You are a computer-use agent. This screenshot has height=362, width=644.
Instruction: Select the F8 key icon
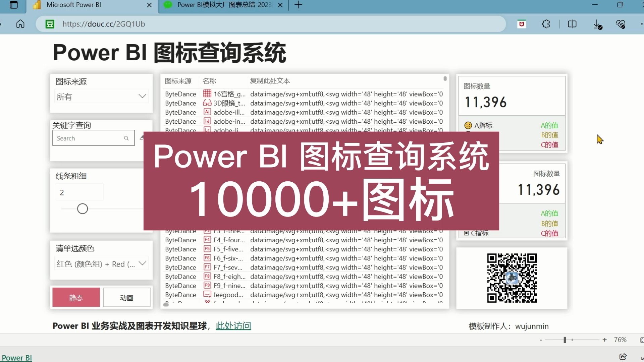[x=207, y=276]
